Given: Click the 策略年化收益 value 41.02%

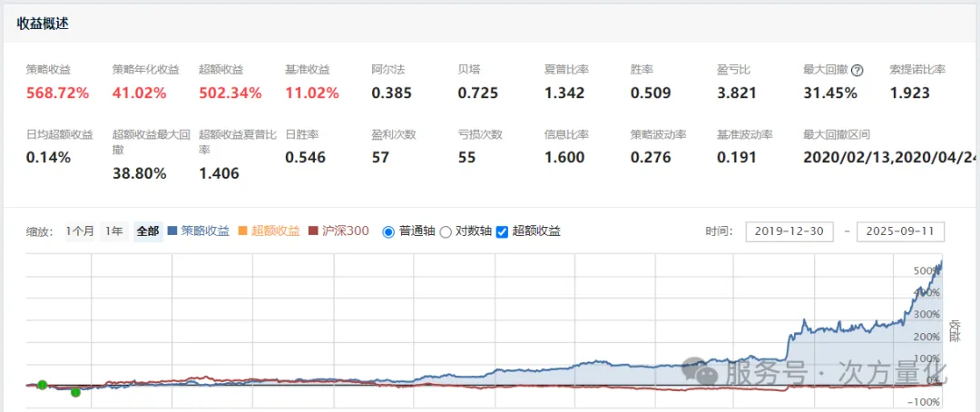Looking at the screenshot, I should [x=140, y=93].
